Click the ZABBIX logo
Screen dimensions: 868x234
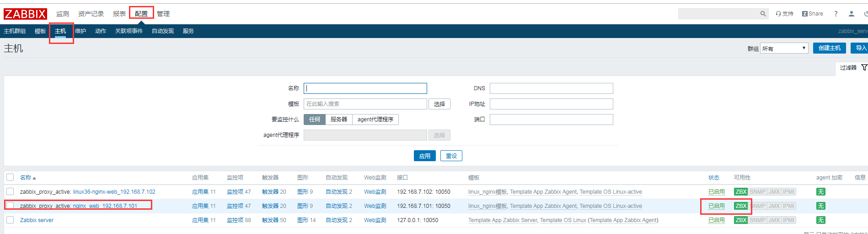tap(25, 14)
